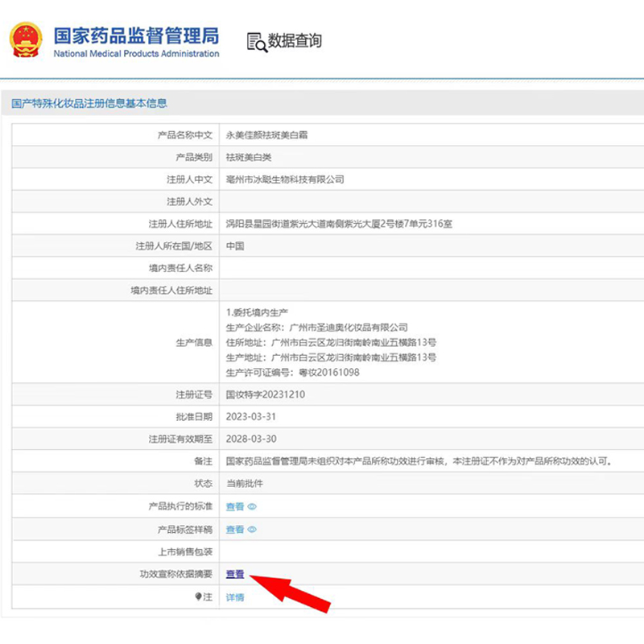Select section header 国产特殊化妆品注册信息基本信息
644x644 pixels.
[89, 103]
